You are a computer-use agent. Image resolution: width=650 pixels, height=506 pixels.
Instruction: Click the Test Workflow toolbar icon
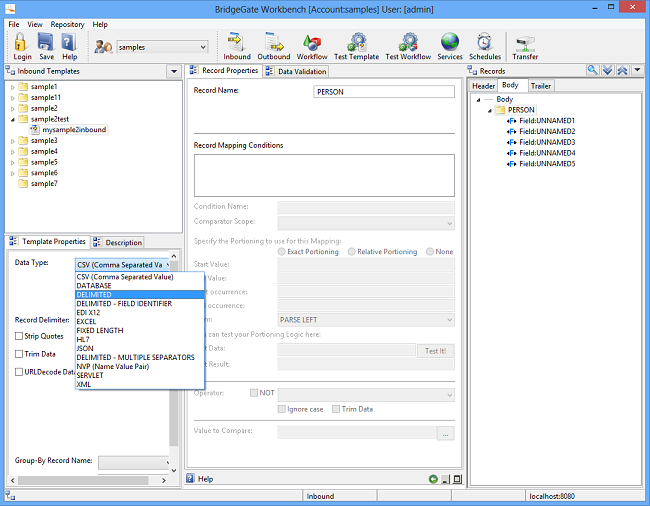pos(408,46)
